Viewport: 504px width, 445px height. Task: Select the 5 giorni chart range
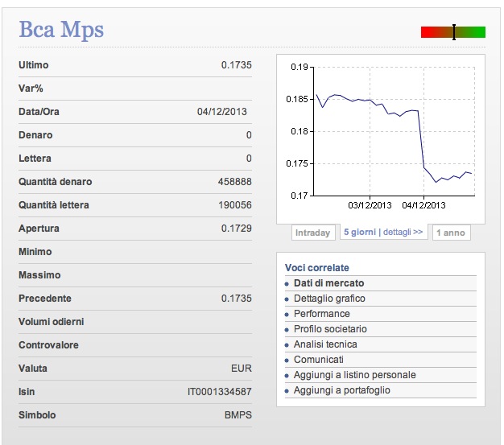pyautogui.click(x=360, y=232)
